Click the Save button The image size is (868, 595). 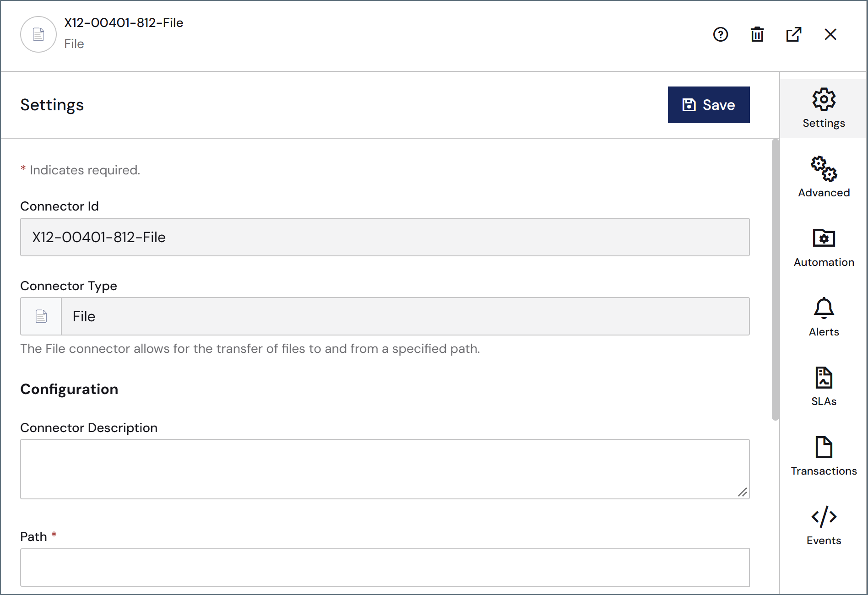tap(709, 105)
